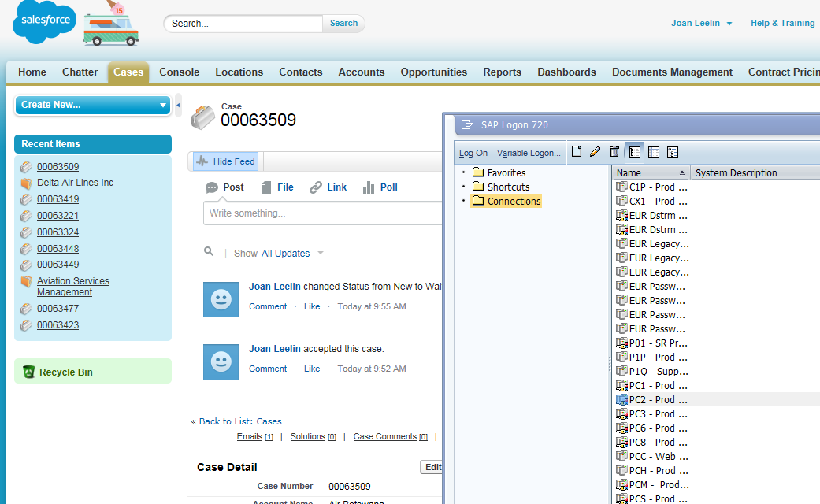Click Variable Logon... in SAP Logon
820x504 pixels.
point(529,153)
